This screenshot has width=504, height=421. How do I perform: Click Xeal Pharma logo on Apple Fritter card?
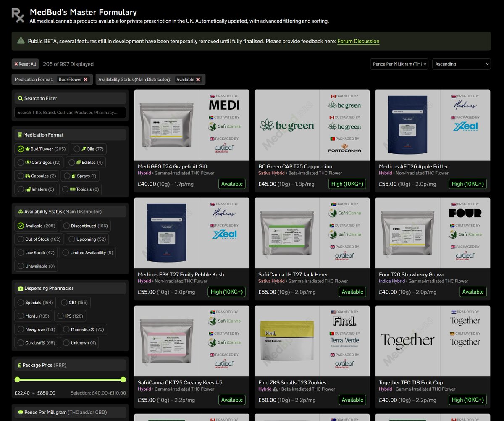(x=465, y=126)
